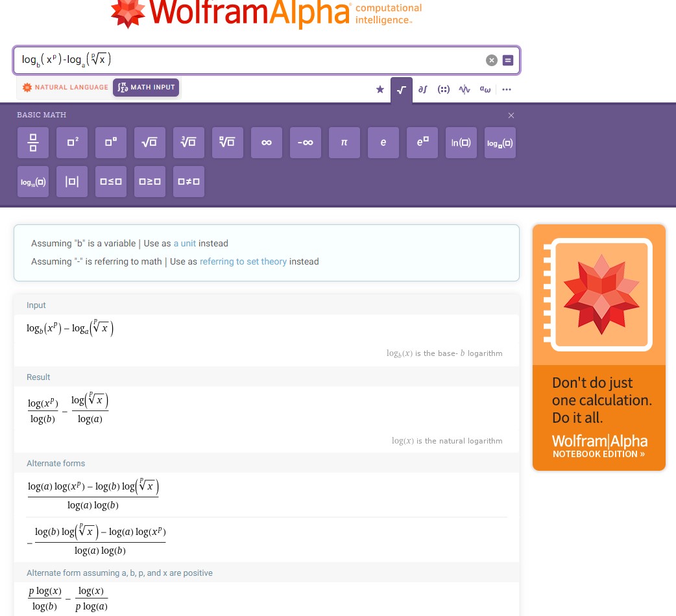
Task: Insert general exponent template
Action: click(x=111, y=143)
